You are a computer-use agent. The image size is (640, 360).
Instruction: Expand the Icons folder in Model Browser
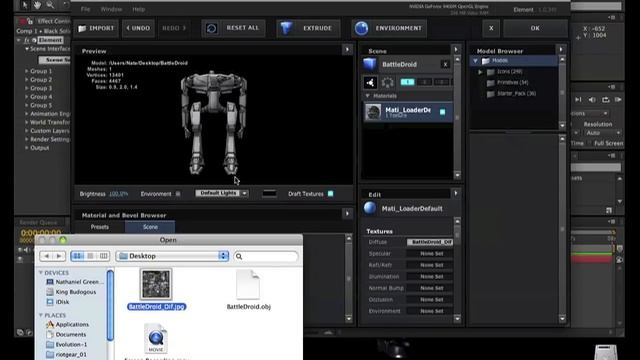pos(480,72)
